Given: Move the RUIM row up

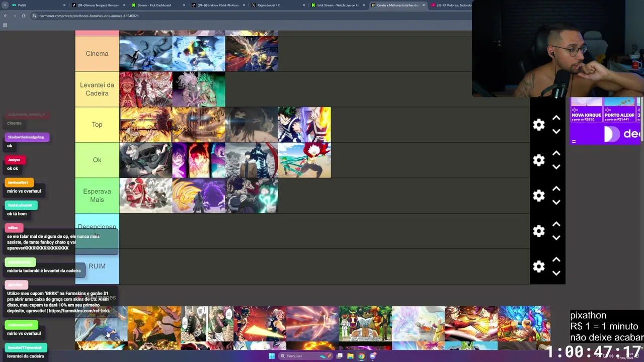Looking at the screenshot, I should 556,259.
